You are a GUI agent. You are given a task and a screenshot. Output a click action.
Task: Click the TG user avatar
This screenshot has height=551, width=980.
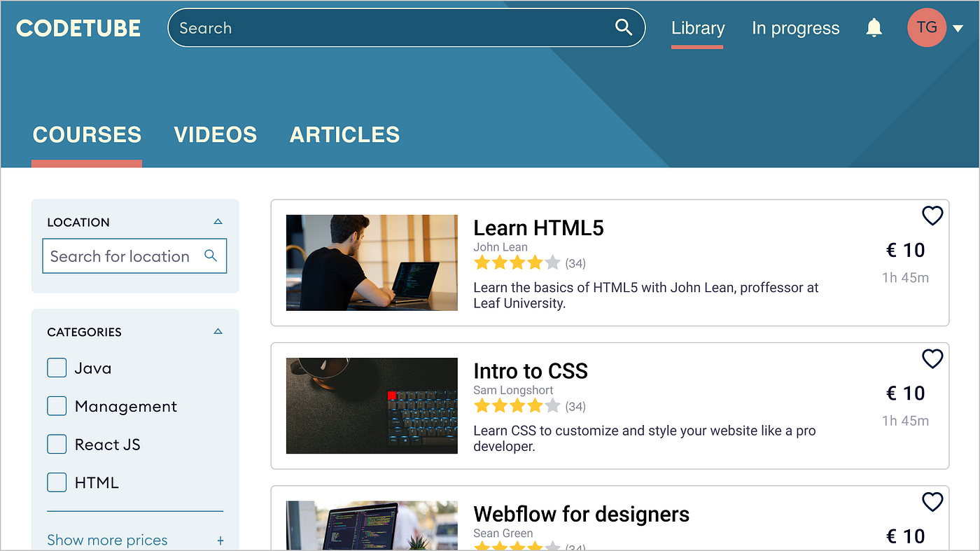coord(927,27)
